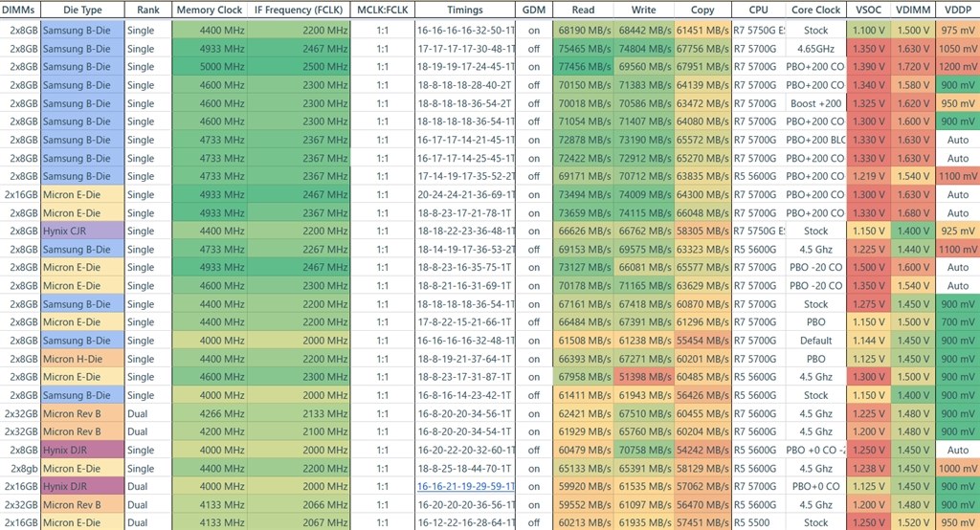Click the R5 5500 CPU cell
Screen dimensions: 980x530
[759, 522]
